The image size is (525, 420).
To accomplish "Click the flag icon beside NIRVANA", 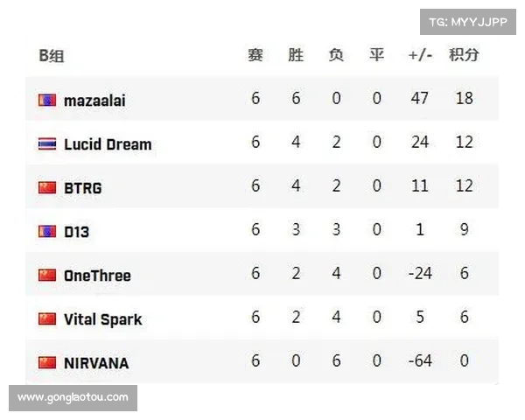I will (47, 362).
